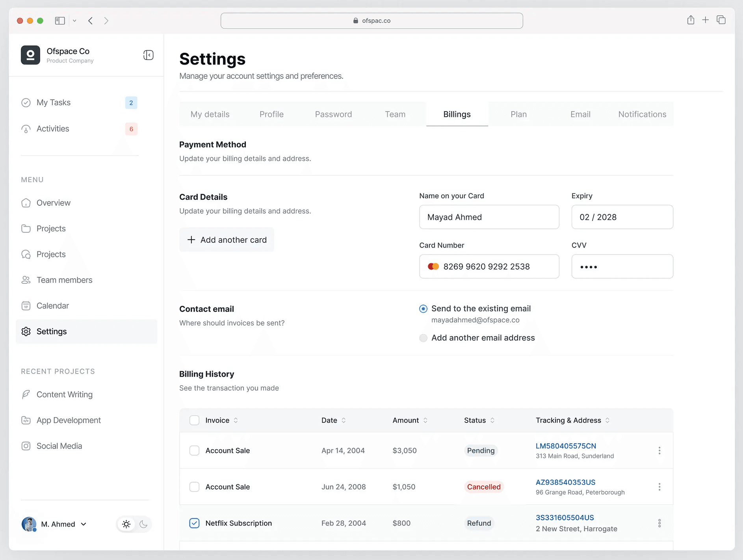The width and height of the screenshot is (743, 560).
Task: Open tracking link AZ938540353US
Action: (x=565, y=482)
